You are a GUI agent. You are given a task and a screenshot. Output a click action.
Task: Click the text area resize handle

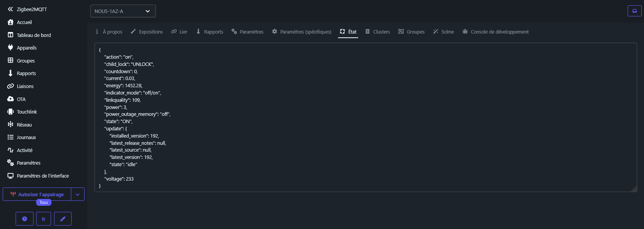[634, 189]
